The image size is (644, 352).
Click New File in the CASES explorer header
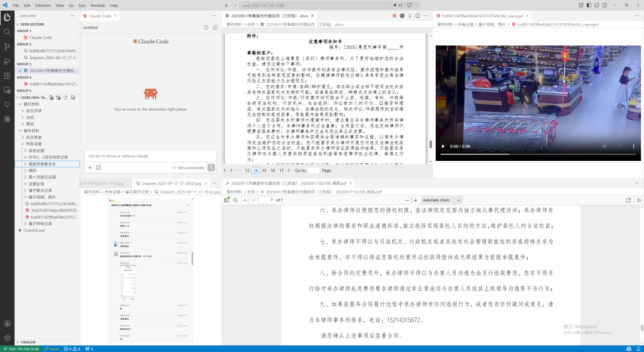[51, 98]
